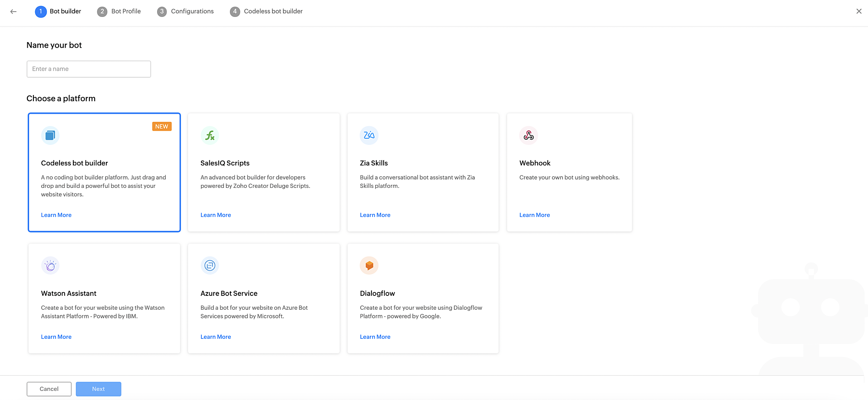Choose the Webhook card title
The image size is (868, 400).
tap(535, 163)
